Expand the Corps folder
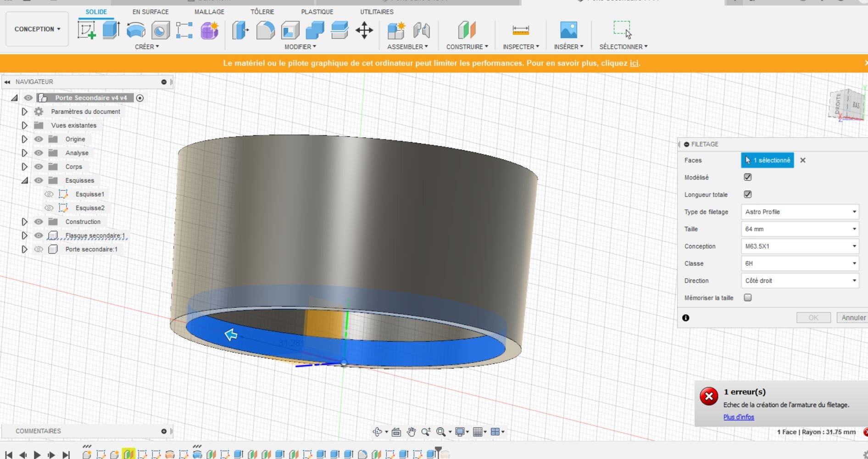Viewport: 868px width, 459px height. tap(25, 167)
